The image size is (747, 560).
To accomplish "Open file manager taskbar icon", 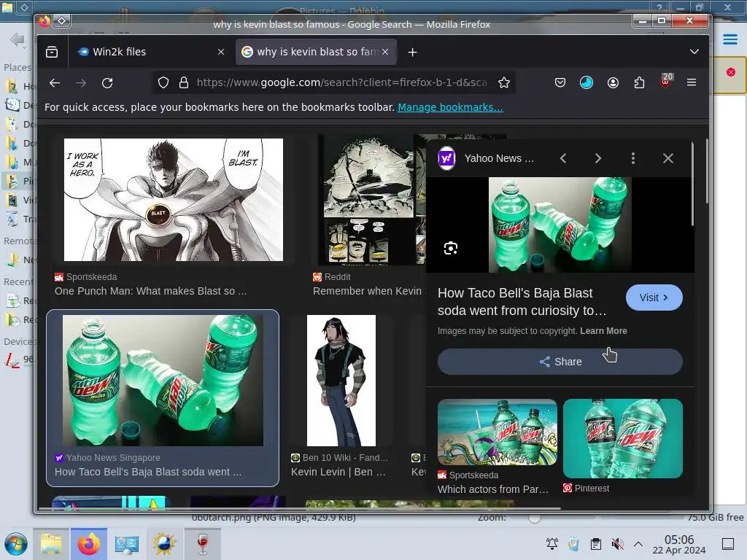I will [51, 544].
